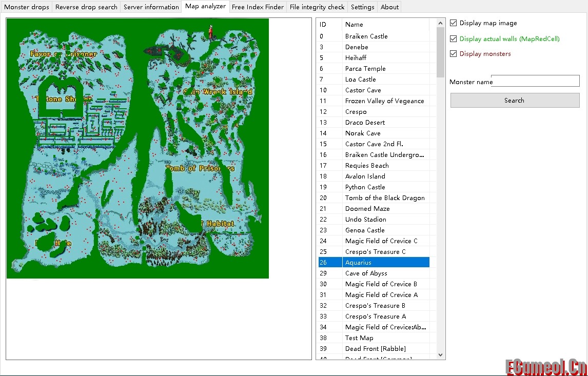Click the Monster name text field

tap(535, 81)
